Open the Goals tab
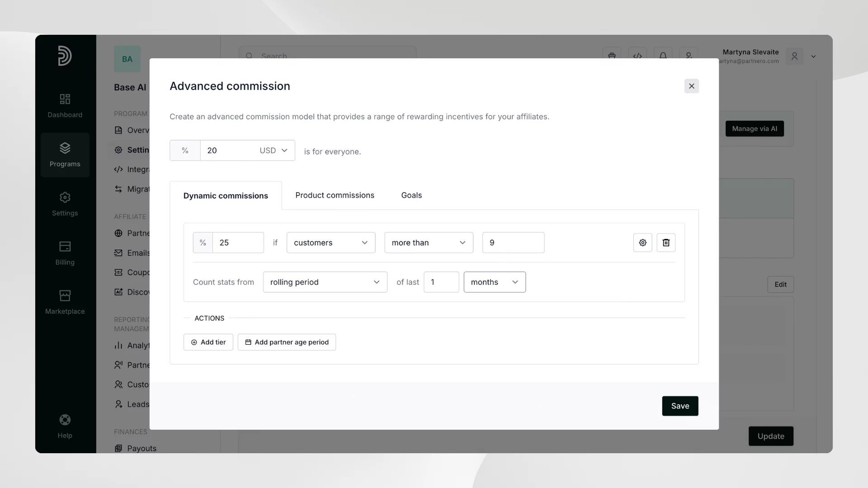 click(x=411, y=195)
